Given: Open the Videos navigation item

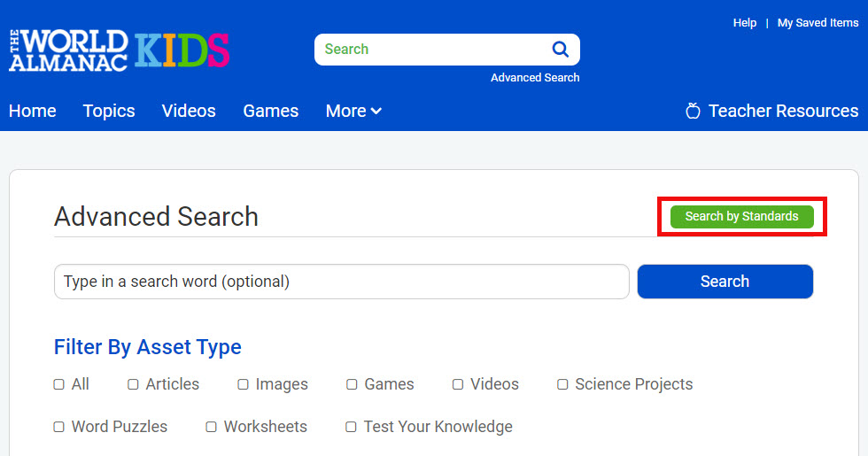Looking at the screenshot, I should [189, 111].
